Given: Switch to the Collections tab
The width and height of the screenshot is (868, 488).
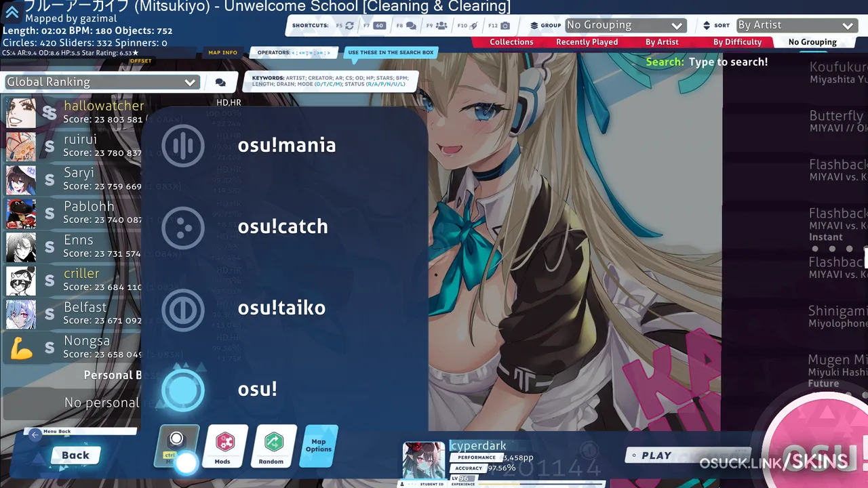Looking at the screenshot, I should coord(511,42).
